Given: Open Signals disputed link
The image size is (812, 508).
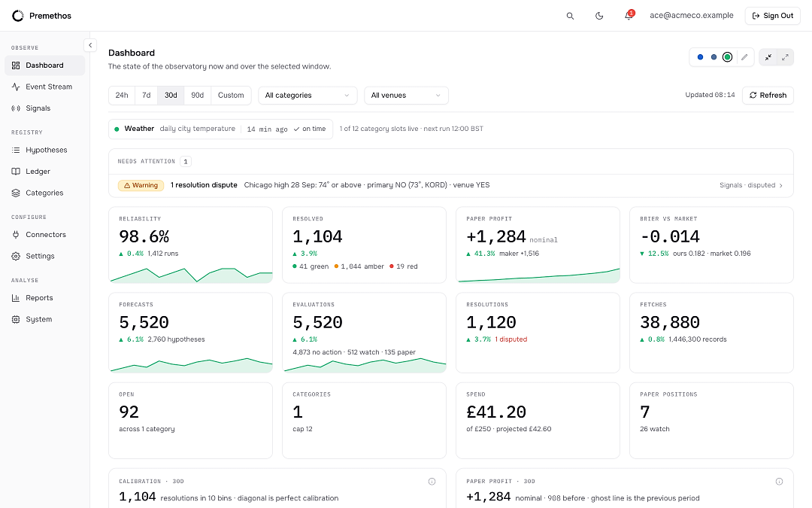Looking at the screenshot, I should pyautogui.click(x=751, y=185).
